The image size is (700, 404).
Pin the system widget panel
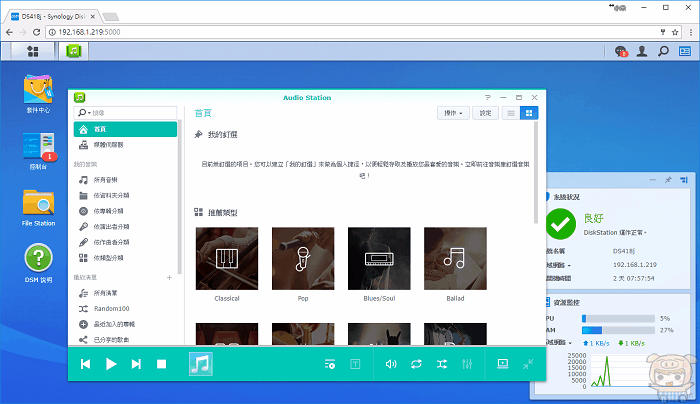tap(668, 180)
